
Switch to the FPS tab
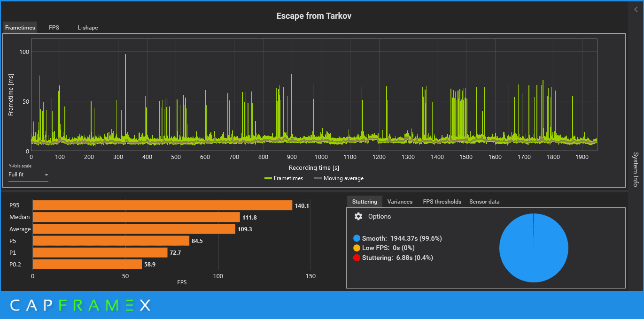(54, 28)
